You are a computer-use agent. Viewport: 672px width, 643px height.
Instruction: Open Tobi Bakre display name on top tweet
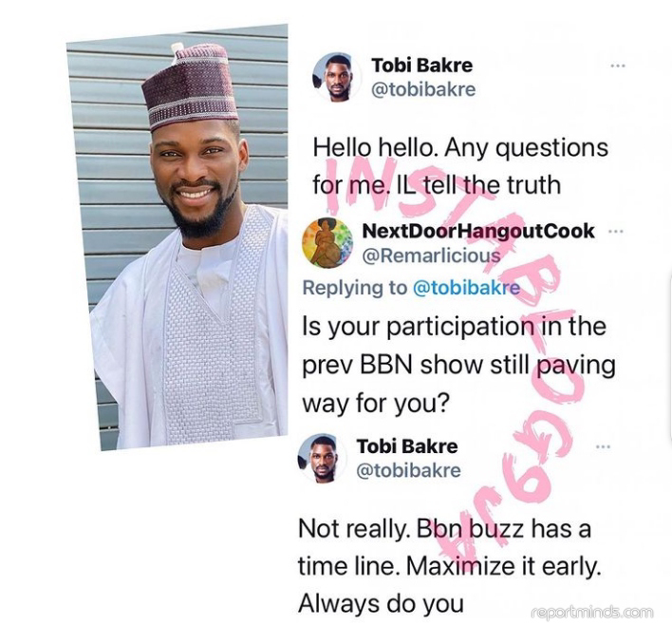(421, 66)
